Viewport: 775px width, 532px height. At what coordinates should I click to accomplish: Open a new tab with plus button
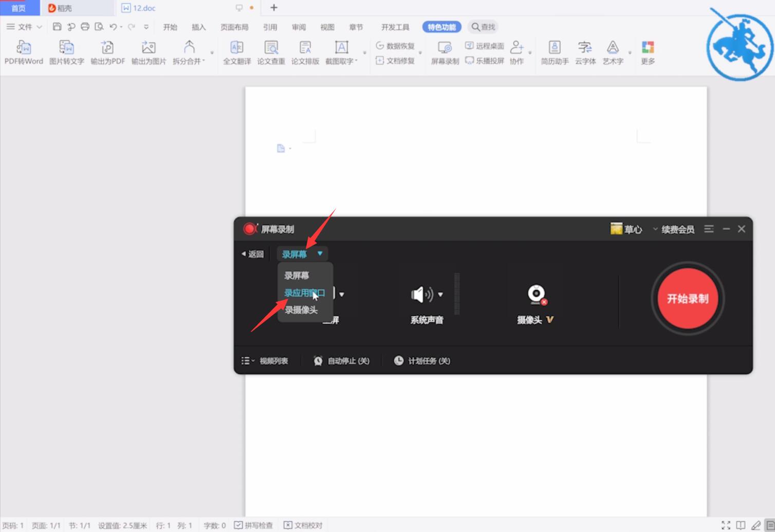pyautogui.click(x=274, y=8)
